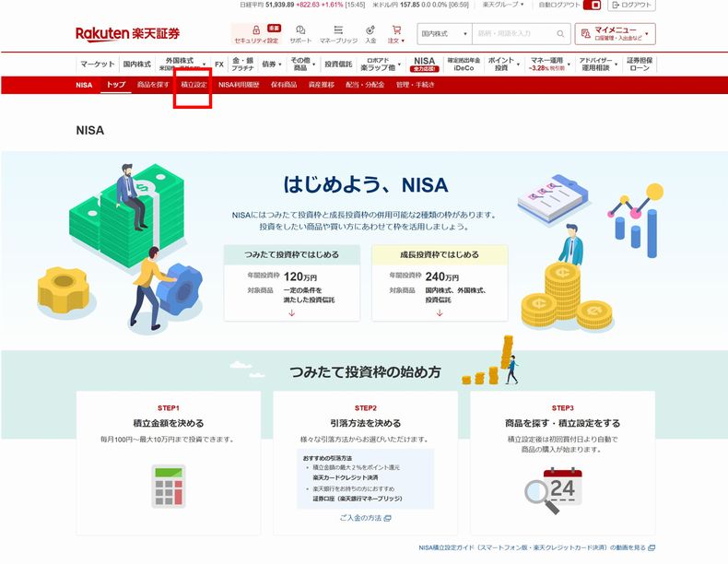This screenshot has width=728, height=564.
Task: Open the マーケット menu
Action: click(97, 65)
